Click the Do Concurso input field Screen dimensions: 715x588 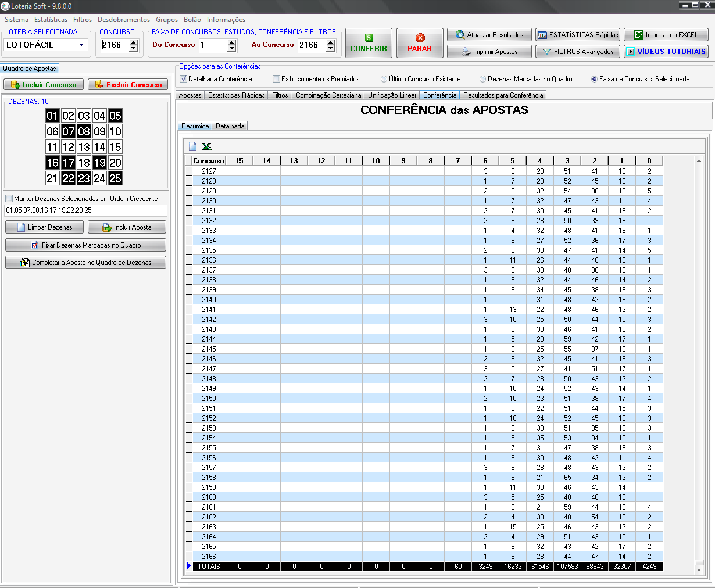click(x=213, y=45)
